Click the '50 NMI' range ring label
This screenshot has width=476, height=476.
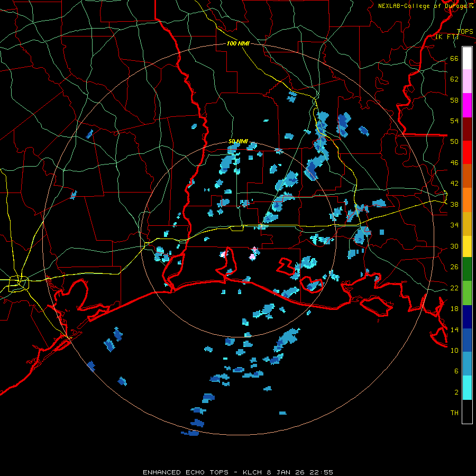click(x=239, y=141)
